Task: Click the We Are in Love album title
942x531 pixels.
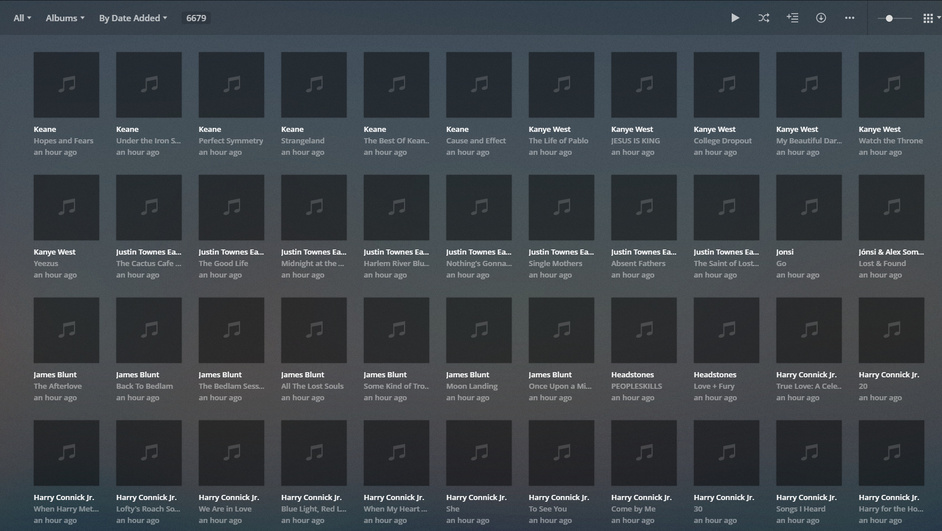Action: pyautogui.click(x=225, y=508)
